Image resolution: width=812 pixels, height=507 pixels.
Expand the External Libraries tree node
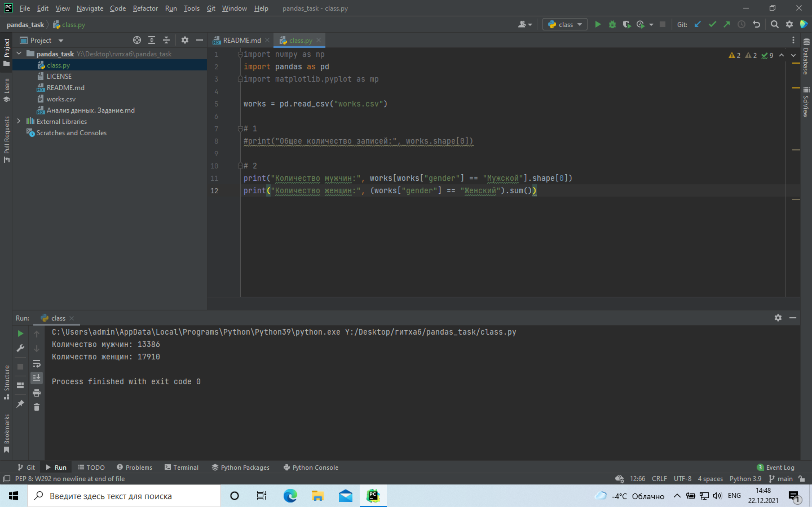[19, 121]
